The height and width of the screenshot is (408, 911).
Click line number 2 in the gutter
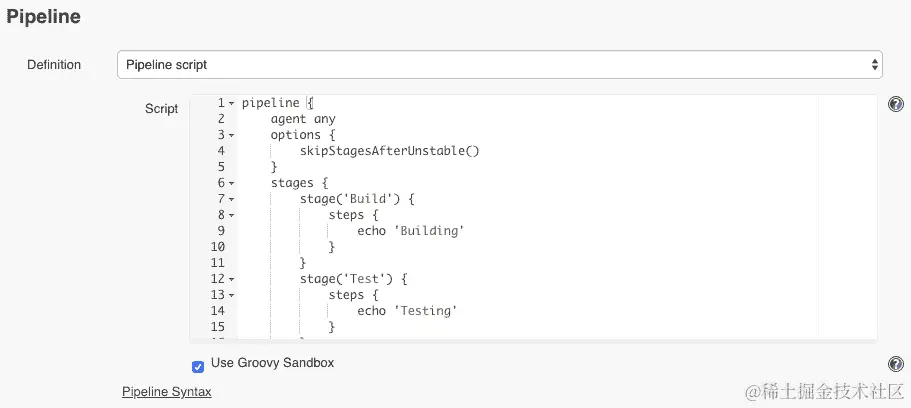[x=220, y=119]
